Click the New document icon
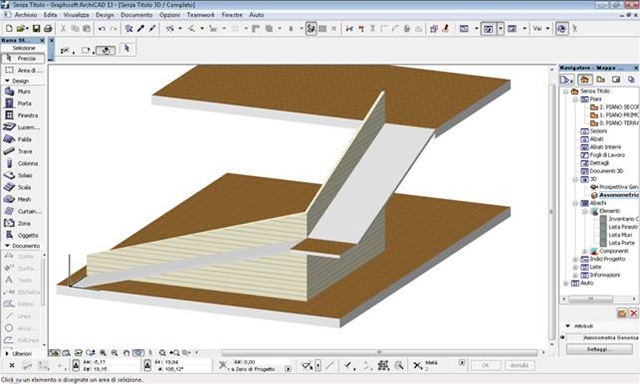The width and height of the screenshot is (640, 384). pos(9,29)
